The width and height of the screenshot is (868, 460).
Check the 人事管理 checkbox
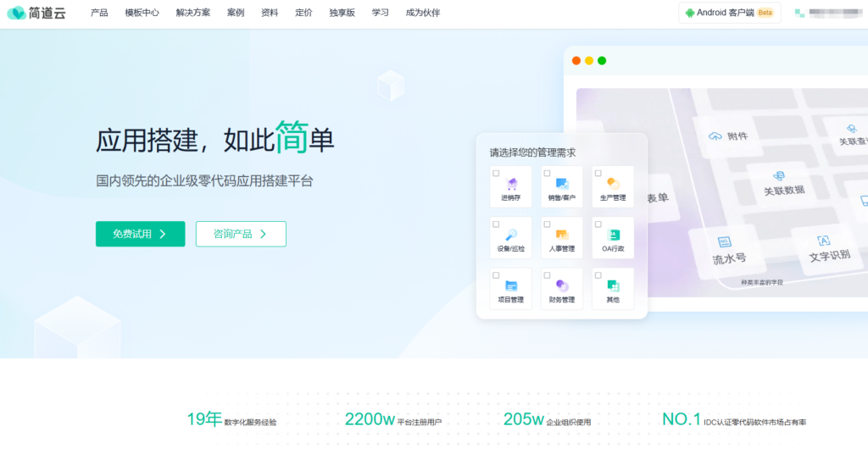click(547, 224)
